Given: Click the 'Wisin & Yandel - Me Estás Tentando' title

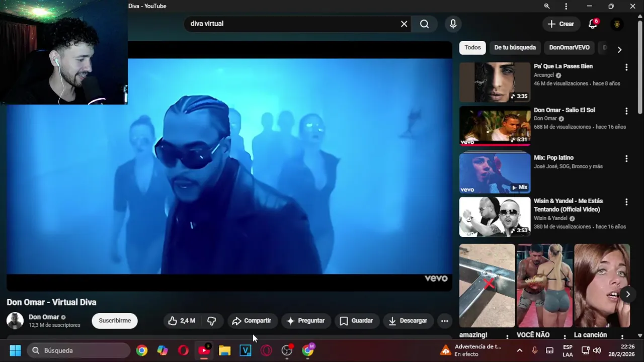Looking at the screenshot, I should point(568,205).
